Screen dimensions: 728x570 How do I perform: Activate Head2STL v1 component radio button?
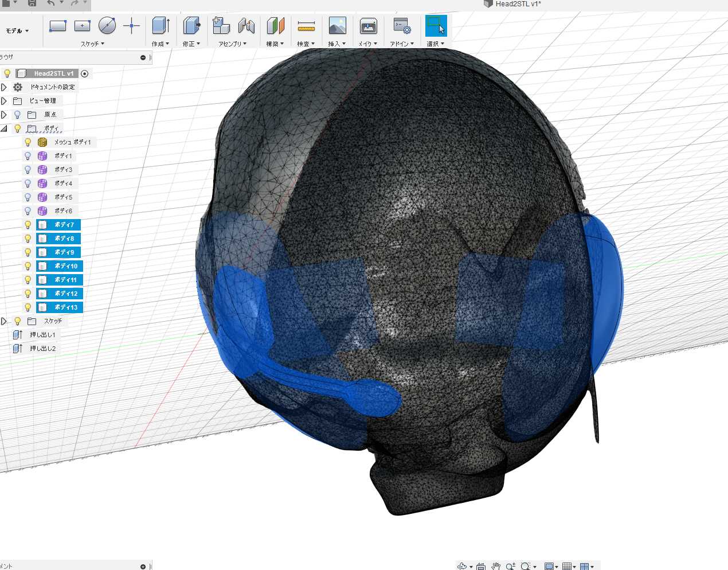pyautogui.click(x=85, y=73)
